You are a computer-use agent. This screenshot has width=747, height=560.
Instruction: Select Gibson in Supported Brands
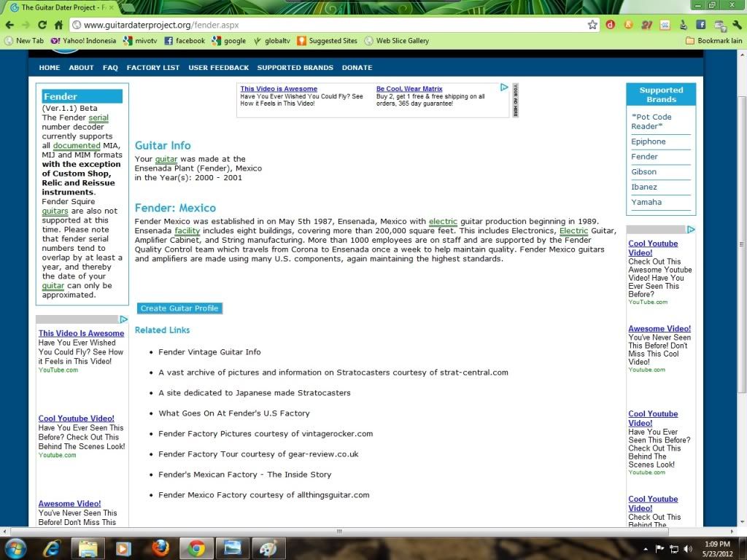coord(643,172)
